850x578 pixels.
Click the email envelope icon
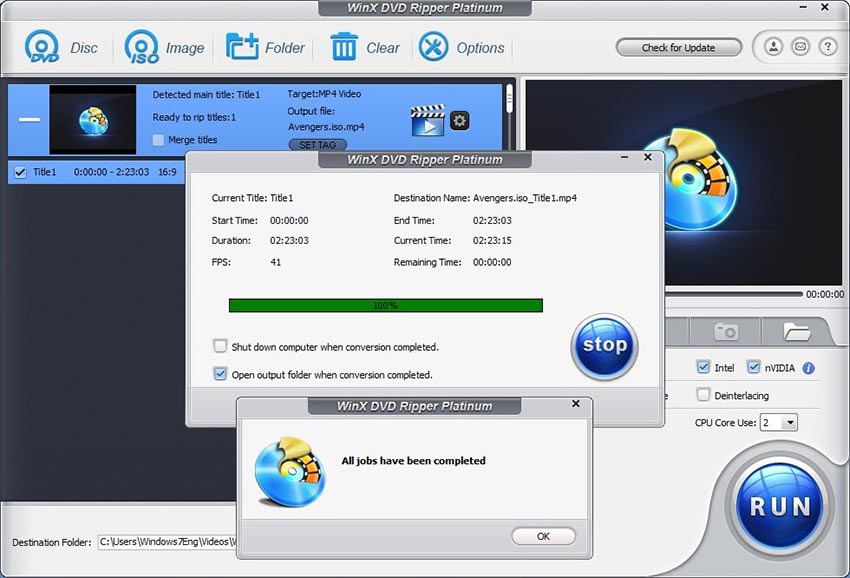click(x=800, y=47)
